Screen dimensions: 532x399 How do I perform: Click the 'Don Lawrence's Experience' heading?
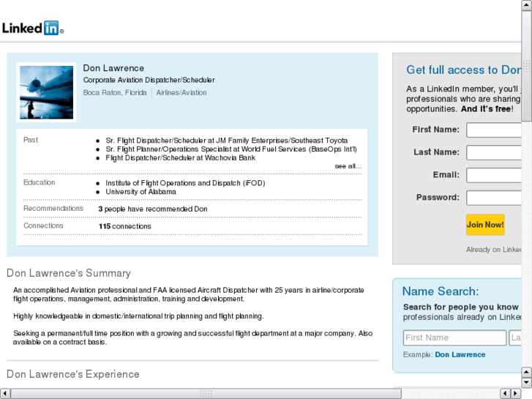click(73, 374)
